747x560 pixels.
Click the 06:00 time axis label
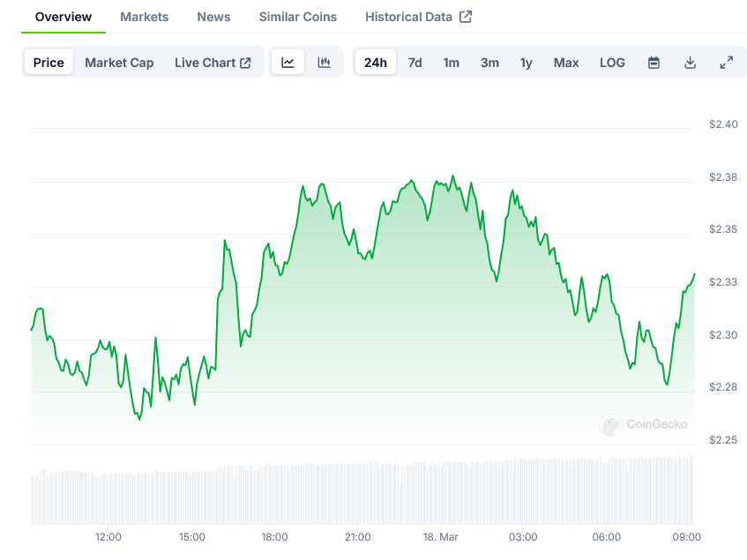[x=606, y=537]
